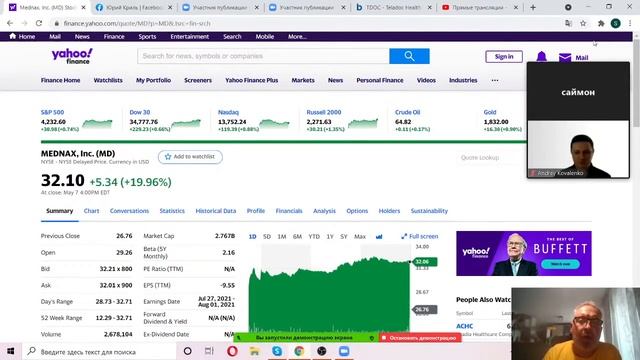Open the S&P 500 index link

click(52, 112)
